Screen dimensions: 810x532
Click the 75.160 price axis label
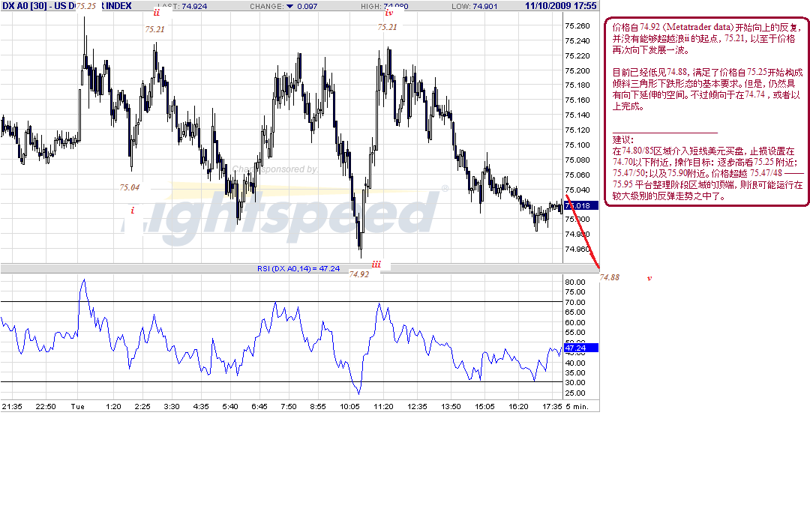coord(577,100)
